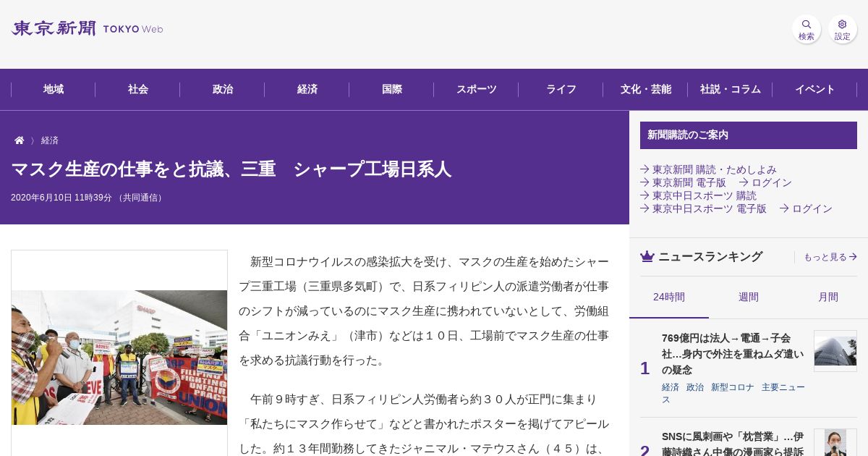Click 経済 tag under ranking item 1

coord(671,387)
